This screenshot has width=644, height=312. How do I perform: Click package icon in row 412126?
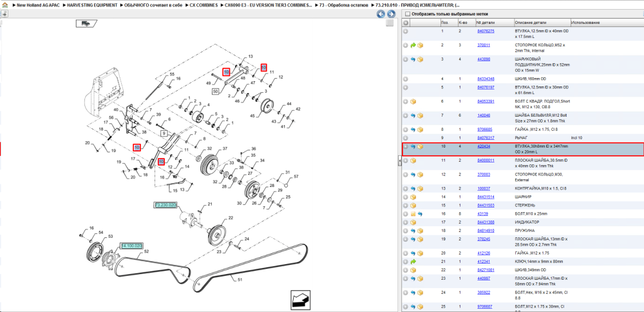click(x=420, y=253)
